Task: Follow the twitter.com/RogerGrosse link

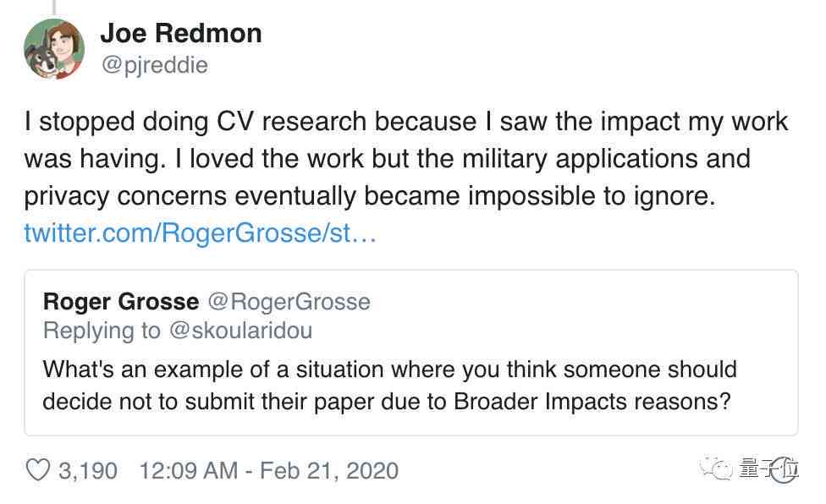Action: [x=201, y=233]
